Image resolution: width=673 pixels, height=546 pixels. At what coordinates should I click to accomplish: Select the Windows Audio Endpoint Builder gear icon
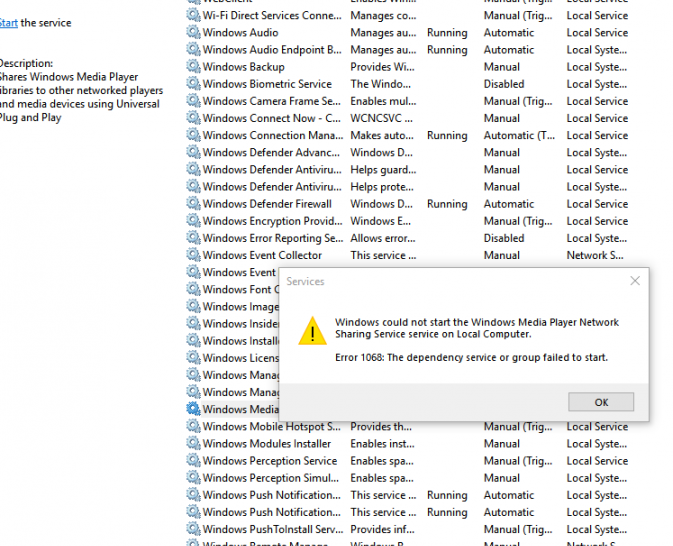(x=193, y=49)
